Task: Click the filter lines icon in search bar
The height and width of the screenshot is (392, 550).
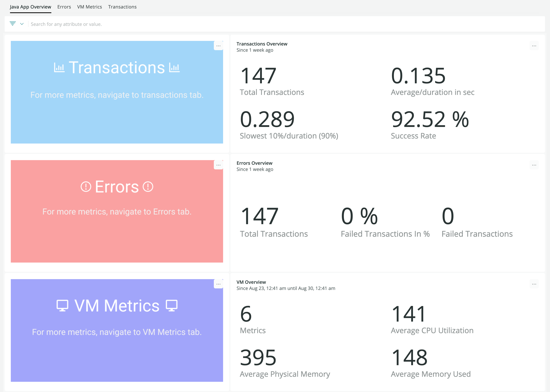Action: [x=13, y=24]
